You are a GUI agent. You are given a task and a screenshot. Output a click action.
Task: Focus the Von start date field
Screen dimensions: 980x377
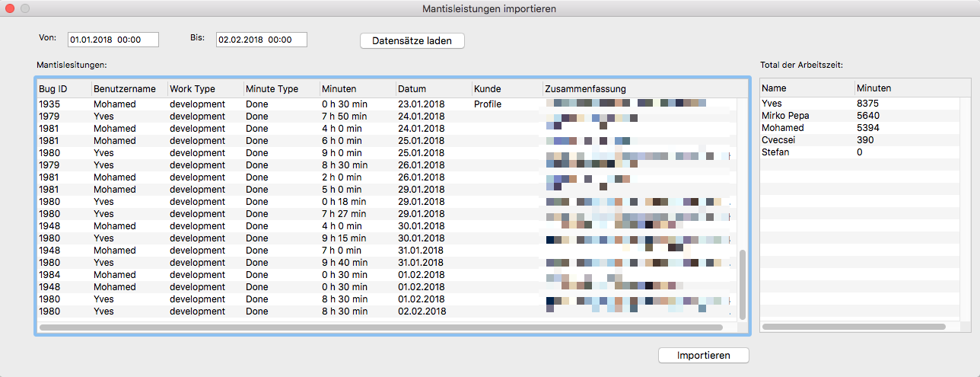(x=113, y=40)
